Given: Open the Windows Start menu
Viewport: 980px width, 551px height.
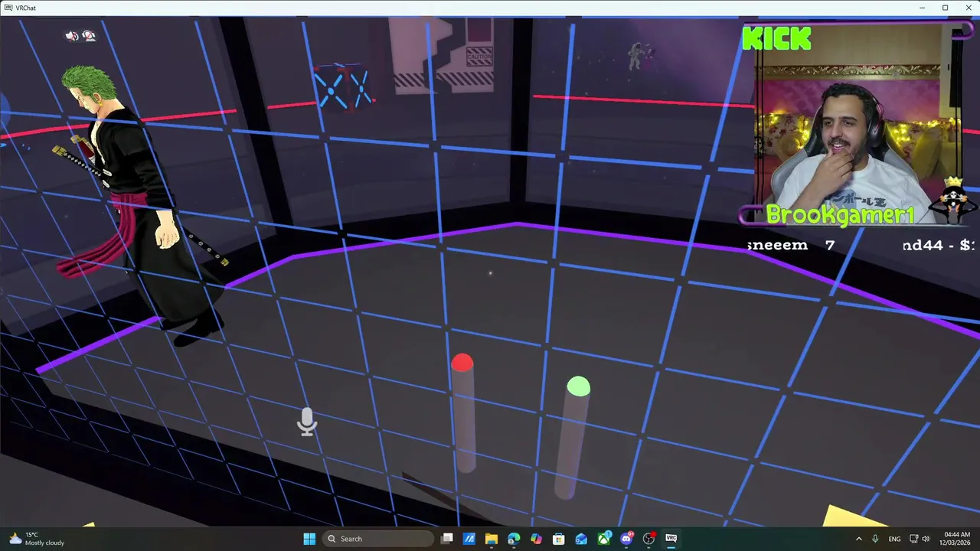Looking at the screenshot, I should click(309, 539).
